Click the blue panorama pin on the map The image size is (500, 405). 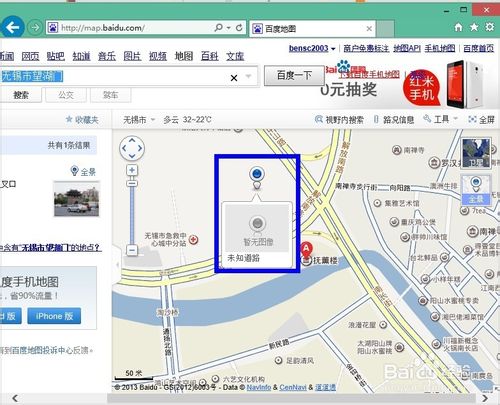coord(257,177)
